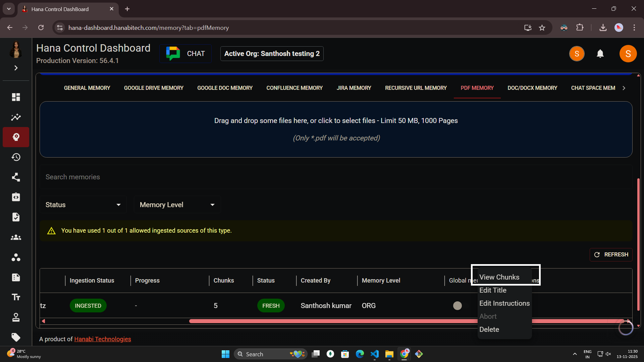This screenshot has height=362, width=644.
Task: Expand hidden tabs with the right chevron arrow
Action: 624,88
